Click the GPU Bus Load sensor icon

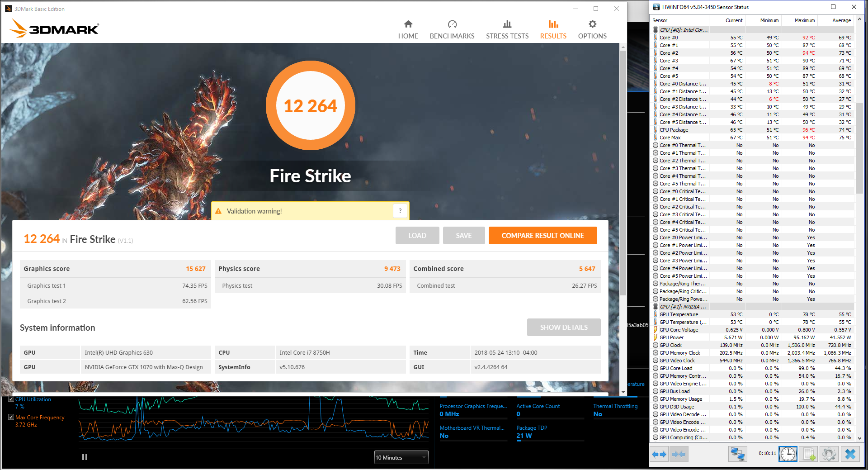click(x=656, y=391)
